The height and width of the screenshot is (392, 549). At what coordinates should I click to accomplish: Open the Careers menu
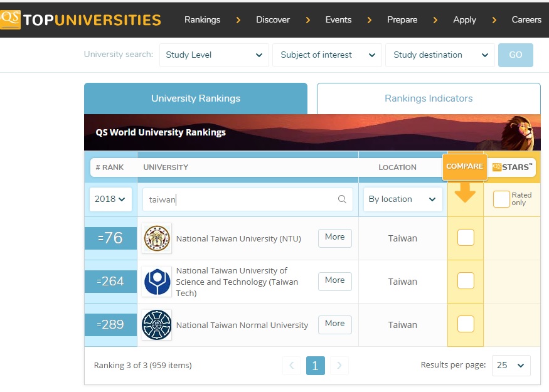[526, 19]
